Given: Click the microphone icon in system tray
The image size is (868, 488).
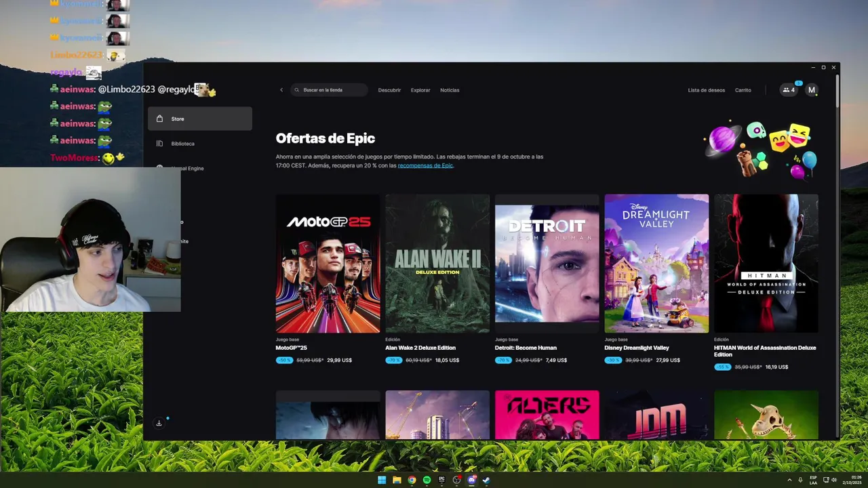Looking at the screenshot, I should (x=800, y=480).
